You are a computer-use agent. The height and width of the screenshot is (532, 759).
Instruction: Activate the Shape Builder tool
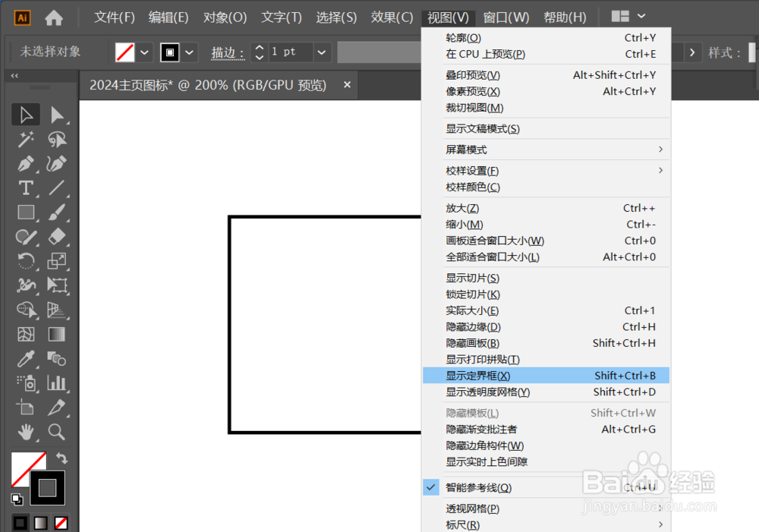26,310
